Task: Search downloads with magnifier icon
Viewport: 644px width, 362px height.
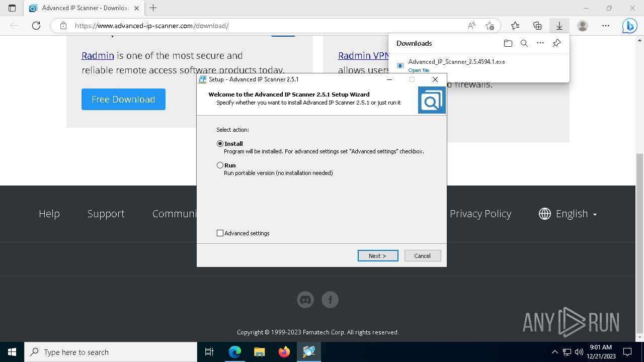Action: [524, 43]
